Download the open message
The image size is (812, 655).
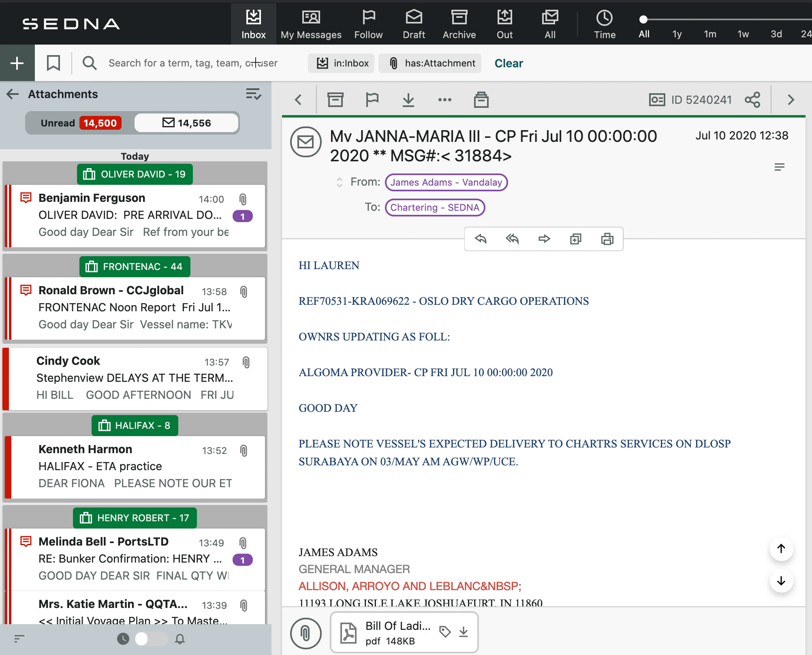coord(408,100)
